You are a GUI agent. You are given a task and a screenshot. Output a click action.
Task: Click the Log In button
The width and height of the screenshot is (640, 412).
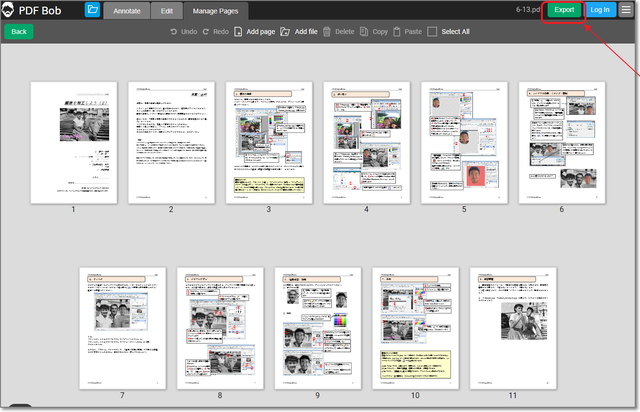600,10
